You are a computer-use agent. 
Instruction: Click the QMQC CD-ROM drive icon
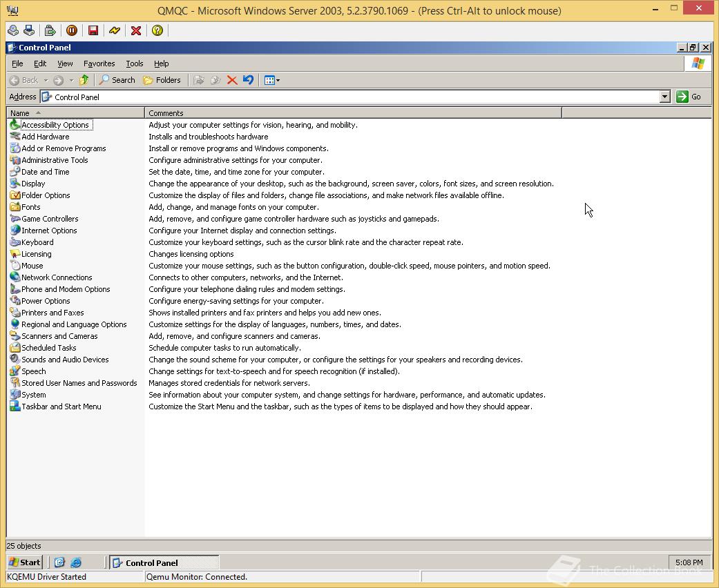coord(13,30)
